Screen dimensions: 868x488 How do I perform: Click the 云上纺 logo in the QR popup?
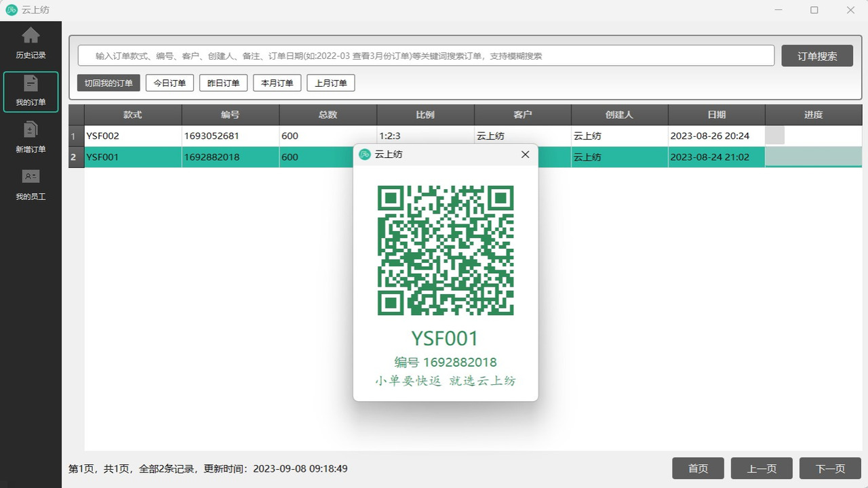(366, 155)
